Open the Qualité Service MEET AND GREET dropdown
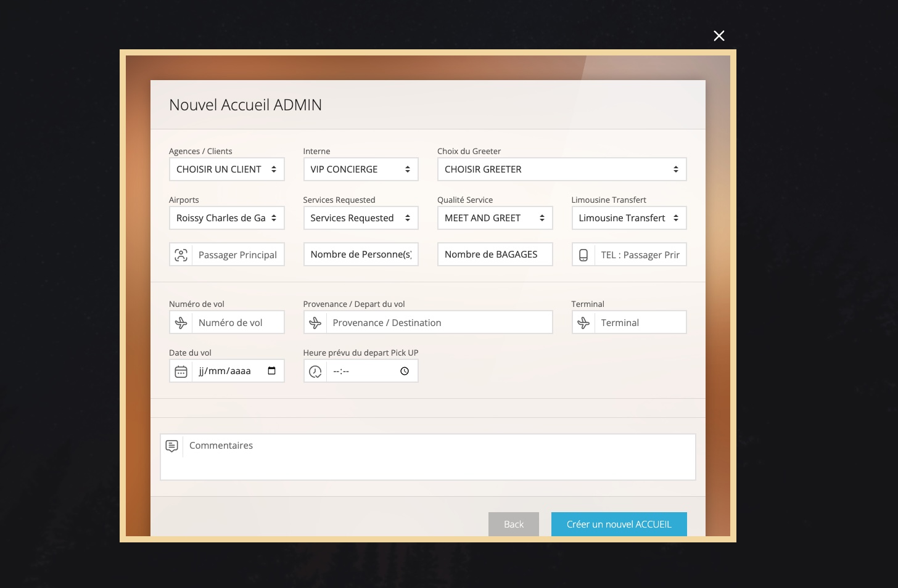 click(x=495, y=218)
